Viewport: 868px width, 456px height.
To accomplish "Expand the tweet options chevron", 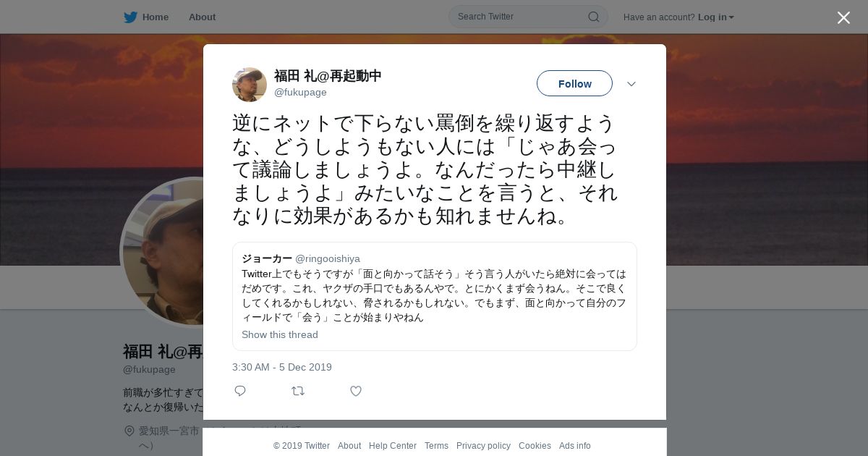I will click(631, 84).
